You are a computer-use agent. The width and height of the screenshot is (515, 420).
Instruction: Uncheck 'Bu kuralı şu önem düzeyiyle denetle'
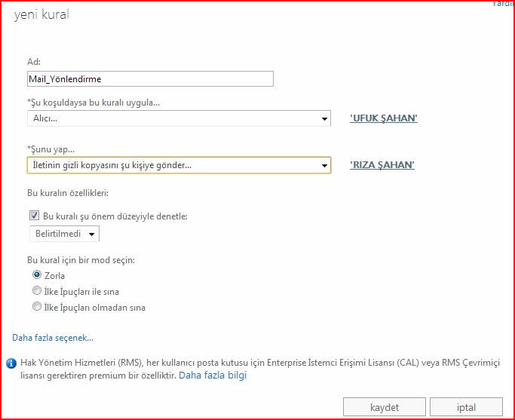pyautogui.click(x=35, y=216)
